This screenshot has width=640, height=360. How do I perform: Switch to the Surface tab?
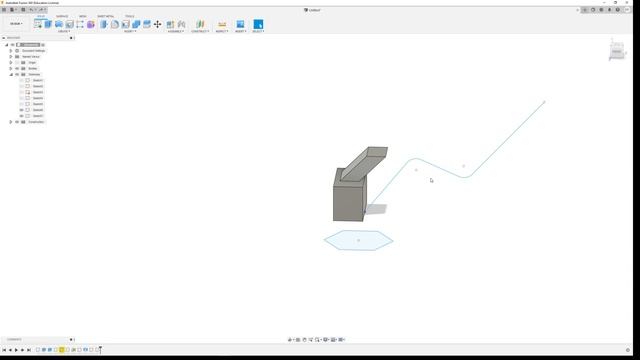click(x=62, y=16)
